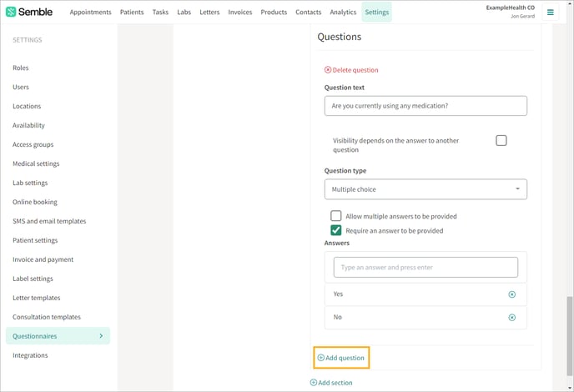Screen dimensions: 574x392
Task: Open the ExampleHealth CO account menu
Action: click(x=511, y=12)
